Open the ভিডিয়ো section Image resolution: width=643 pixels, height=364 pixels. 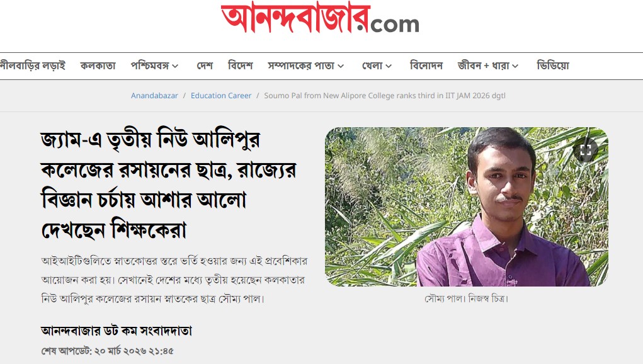click(553, 65)
